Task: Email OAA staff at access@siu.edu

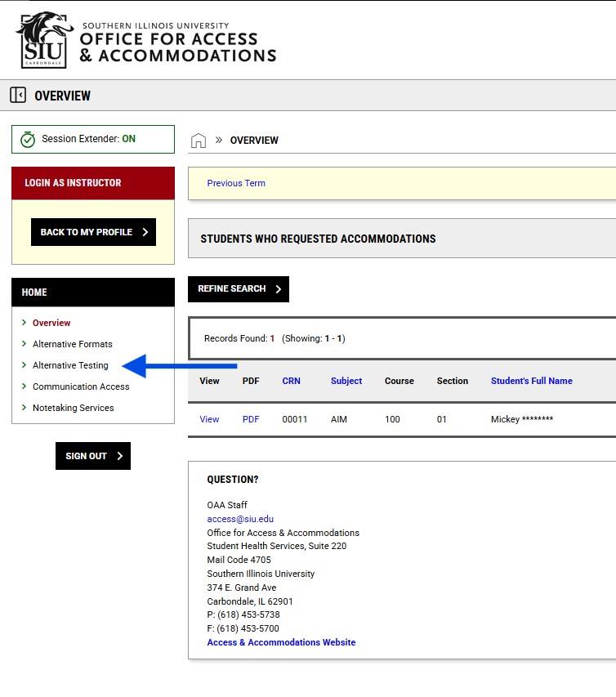Action: pos(240,519)
